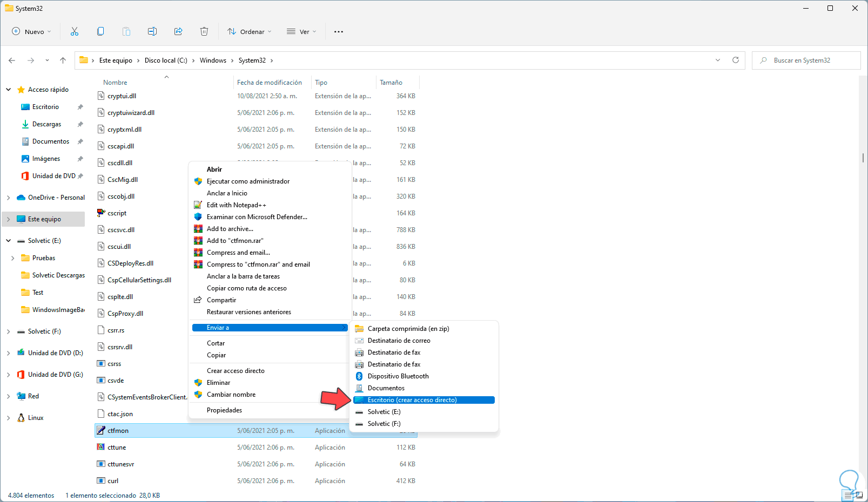Collapse the Acceso rápido tree node
868x502 pixels.
pos(9,90)
